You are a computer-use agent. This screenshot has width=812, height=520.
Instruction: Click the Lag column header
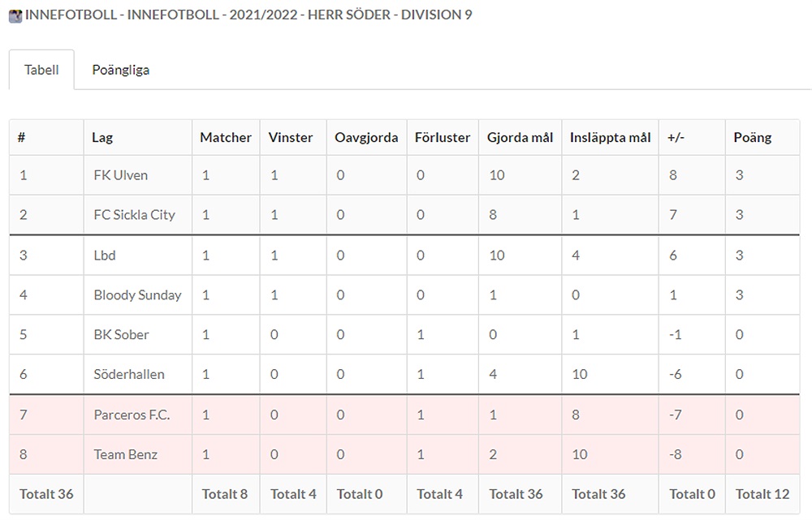point(102,137)
